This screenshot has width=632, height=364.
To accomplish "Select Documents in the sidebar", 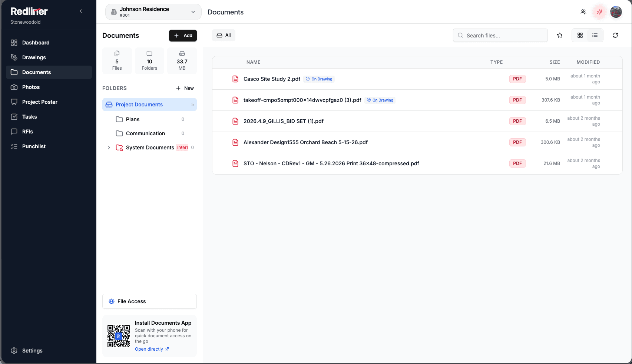I will [49, 72].
